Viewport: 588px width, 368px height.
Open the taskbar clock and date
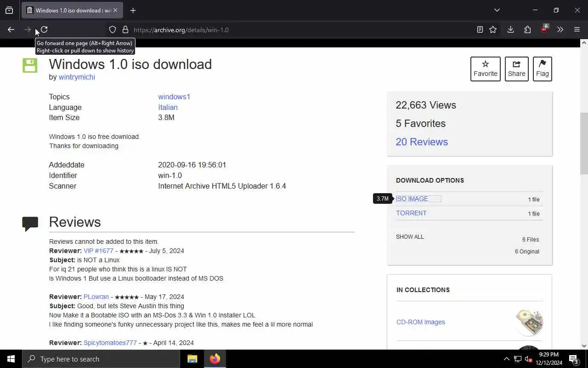(x=548, y=359)
